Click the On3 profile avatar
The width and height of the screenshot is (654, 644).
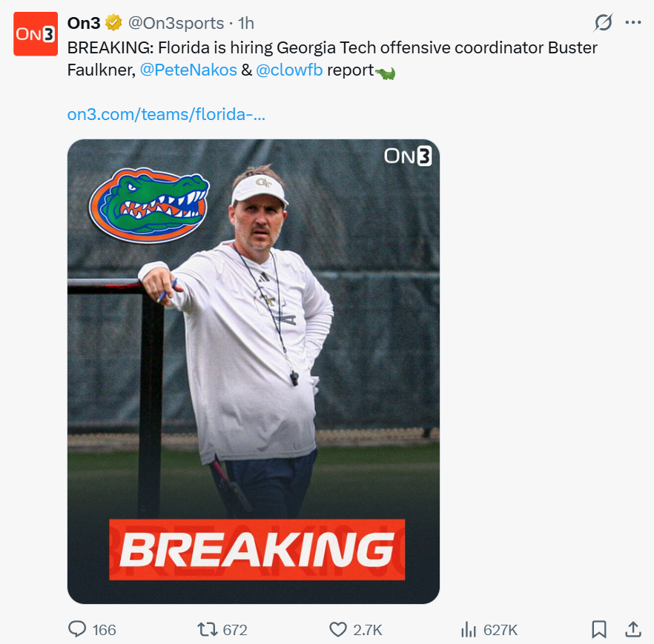(36, 34)
